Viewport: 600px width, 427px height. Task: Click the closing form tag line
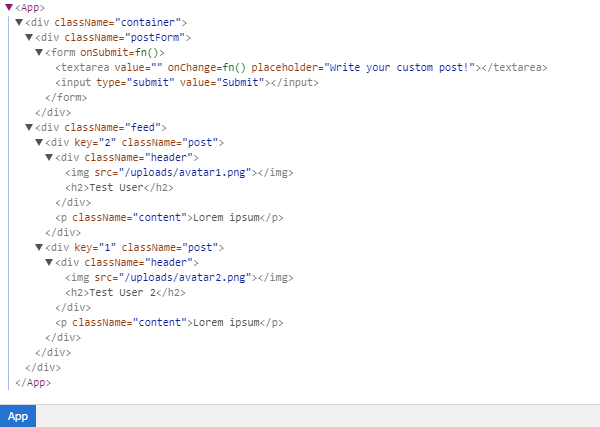66,97
